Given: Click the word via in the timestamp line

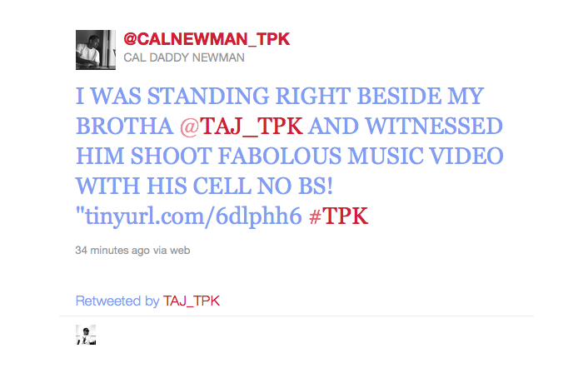Looking at the screenshot, I should pos(160,251).
